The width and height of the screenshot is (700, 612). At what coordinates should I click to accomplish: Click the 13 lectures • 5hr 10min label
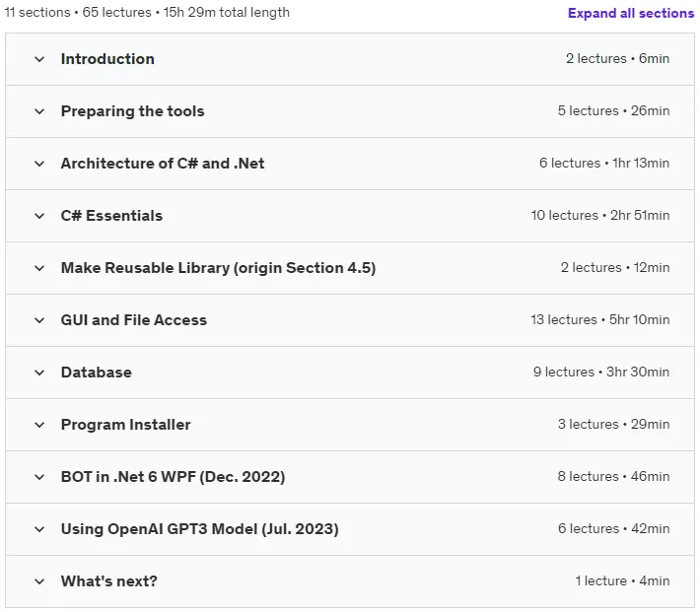[600, 319]
